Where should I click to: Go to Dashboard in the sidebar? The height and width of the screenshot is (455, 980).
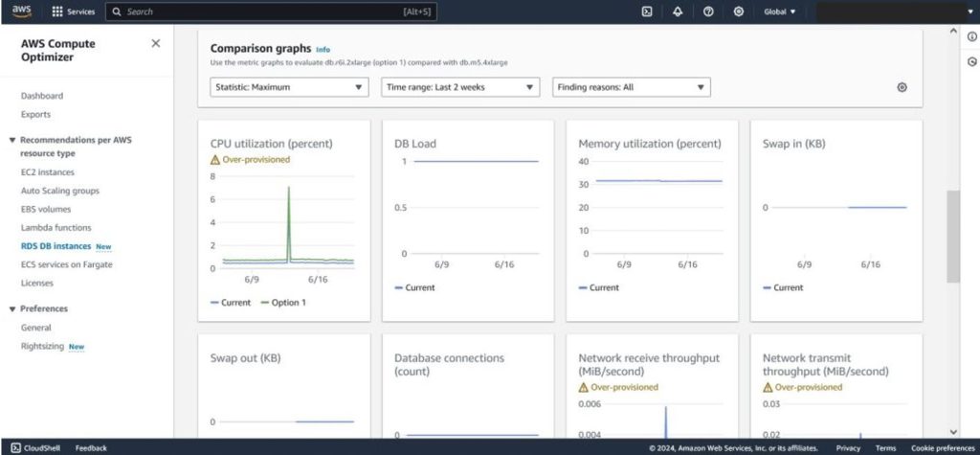(42, 96)
